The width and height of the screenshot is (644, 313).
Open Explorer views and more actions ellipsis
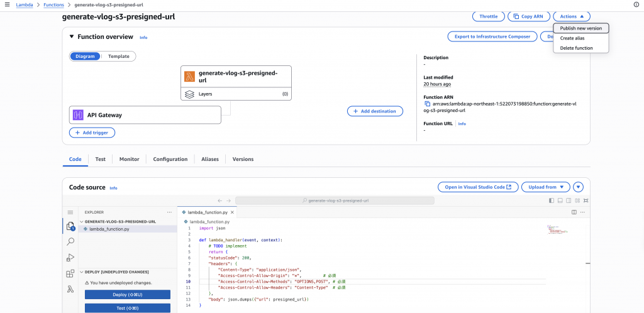(169, 212)
